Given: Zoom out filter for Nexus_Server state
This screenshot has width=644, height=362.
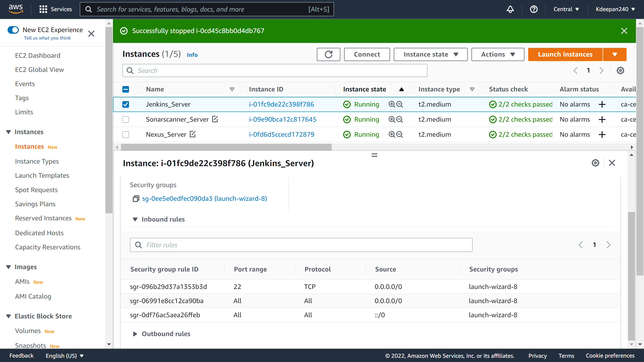Looking at the screenshot, I should pos(399,134).
